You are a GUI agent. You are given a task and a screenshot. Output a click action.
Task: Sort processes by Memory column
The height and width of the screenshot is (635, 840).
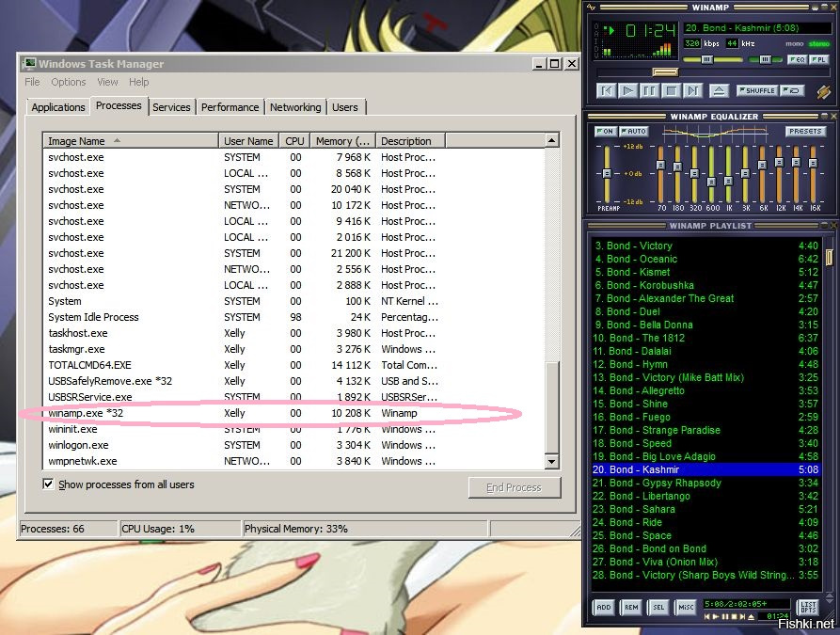342,141
